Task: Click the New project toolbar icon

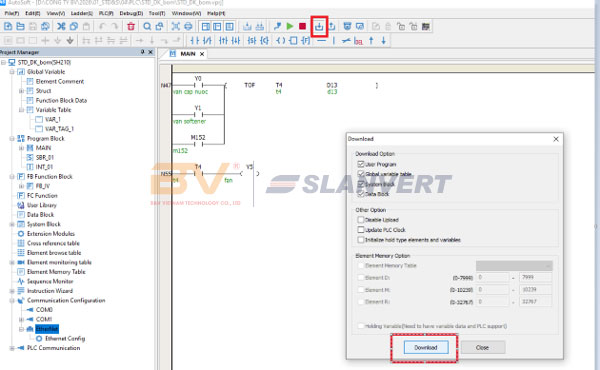Action: (8, 26)
